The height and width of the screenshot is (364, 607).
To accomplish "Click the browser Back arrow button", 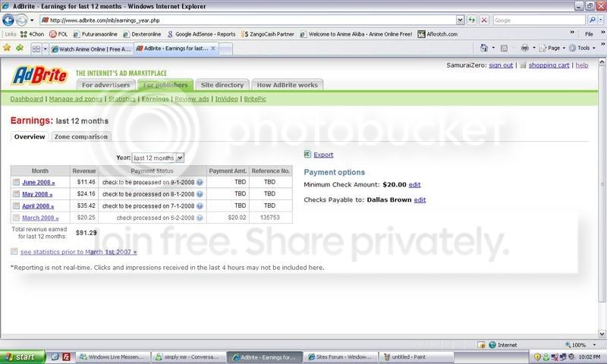I will [8, 20].
